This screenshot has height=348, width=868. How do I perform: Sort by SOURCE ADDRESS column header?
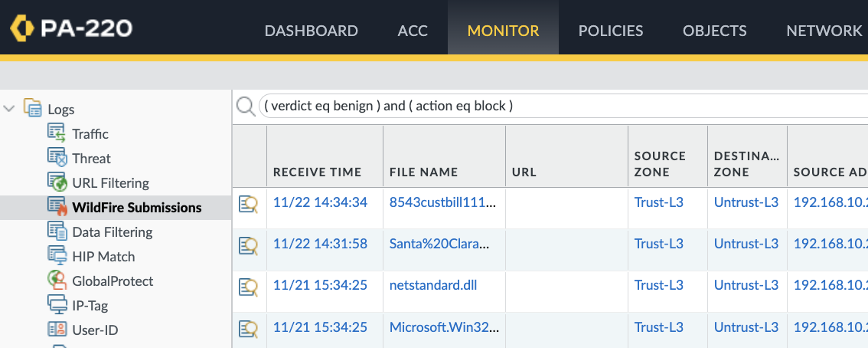click(x=830, y=172)
